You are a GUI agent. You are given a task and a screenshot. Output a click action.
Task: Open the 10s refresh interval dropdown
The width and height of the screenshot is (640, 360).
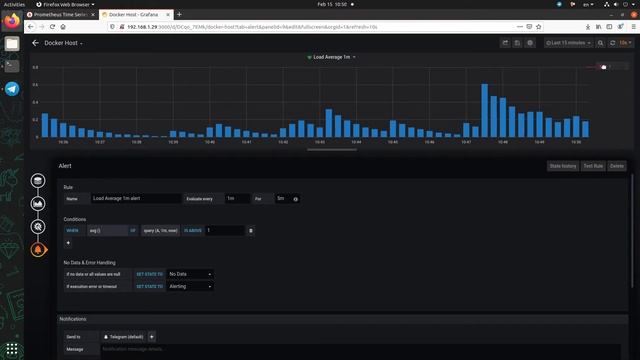pyautogui.click(x=625, y=43)
